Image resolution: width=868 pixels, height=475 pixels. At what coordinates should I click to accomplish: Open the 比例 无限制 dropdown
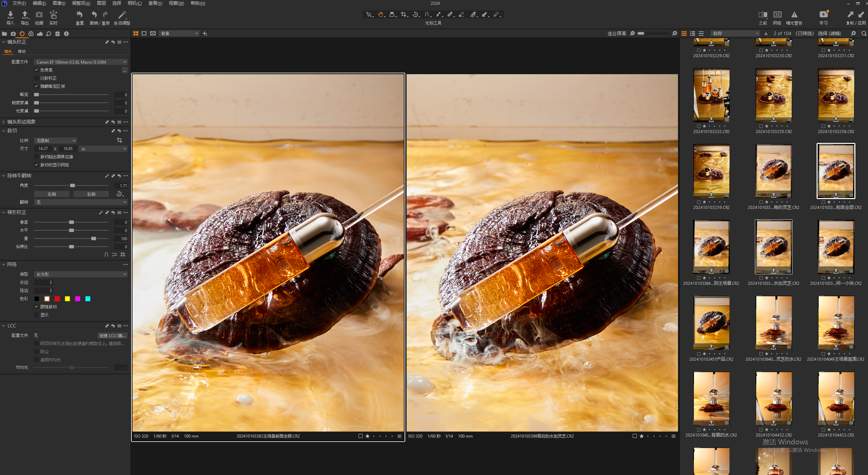(56, 141)
